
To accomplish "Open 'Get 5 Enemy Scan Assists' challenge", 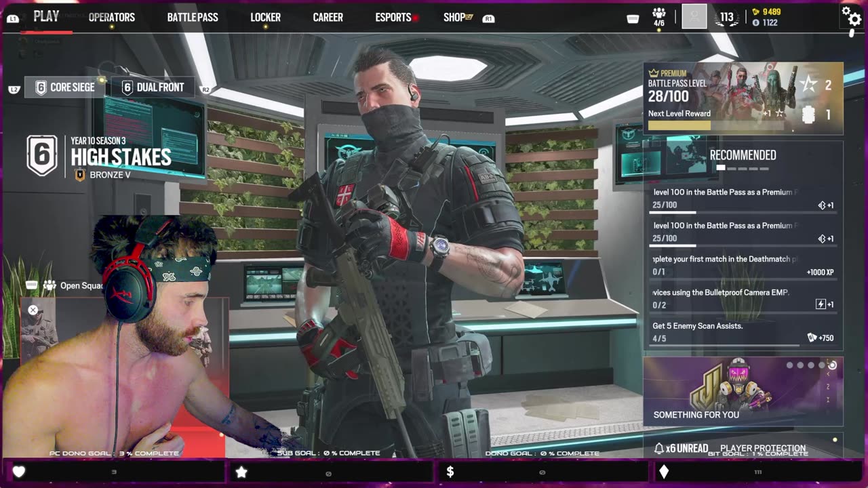I will (x=743, y=332).
